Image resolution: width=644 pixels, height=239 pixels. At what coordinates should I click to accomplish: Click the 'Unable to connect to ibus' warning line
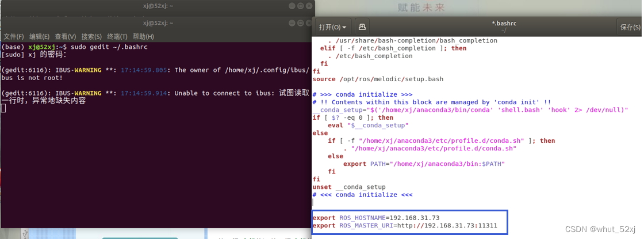(155, 93)
